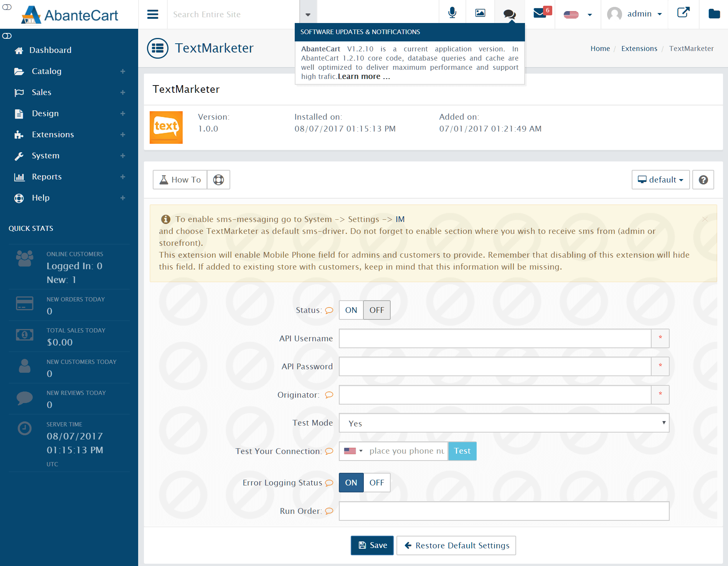The image size is (728, 566).
Task: Go to Home breadcrumb
Action: [x=600, y=49]
